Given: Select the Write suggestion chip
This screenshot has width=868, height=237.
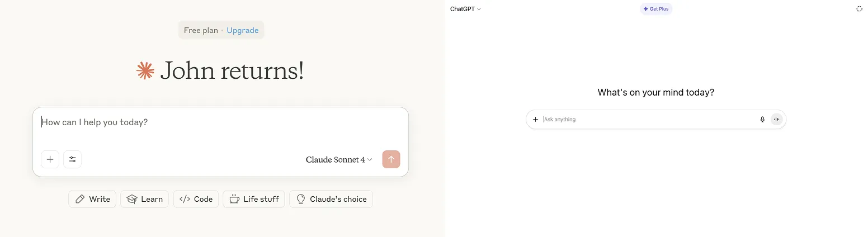Looking at the screenshot, I should point(92,199).
